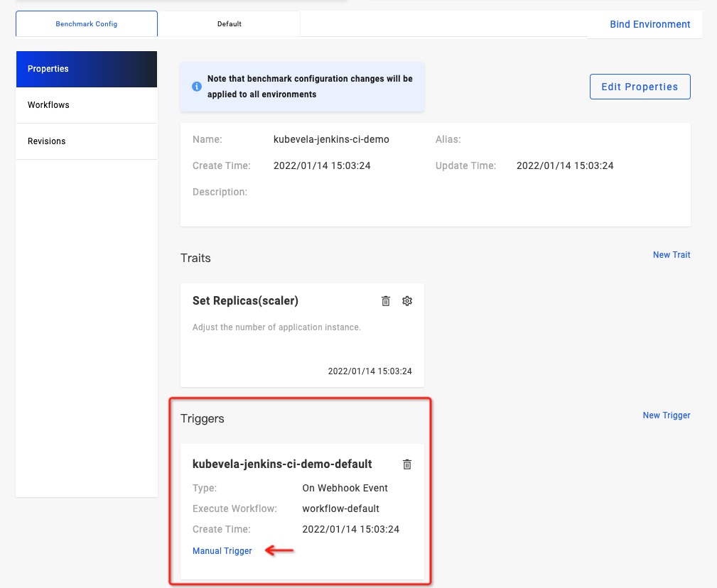Delete the kubevela-jenkins-ci-demo-default trigger
Screen dimensions: 717x588
pyautogui.click(x=407, y=464)
